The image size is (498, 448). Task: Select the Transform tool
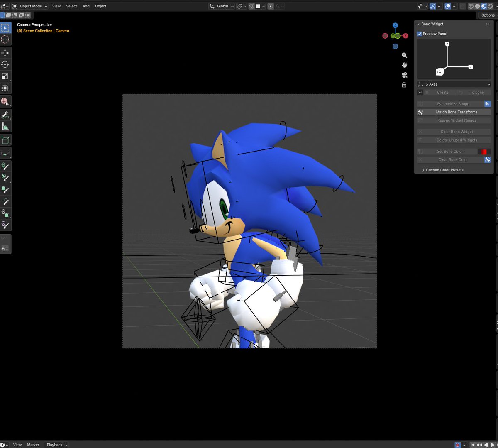point(5,88)
